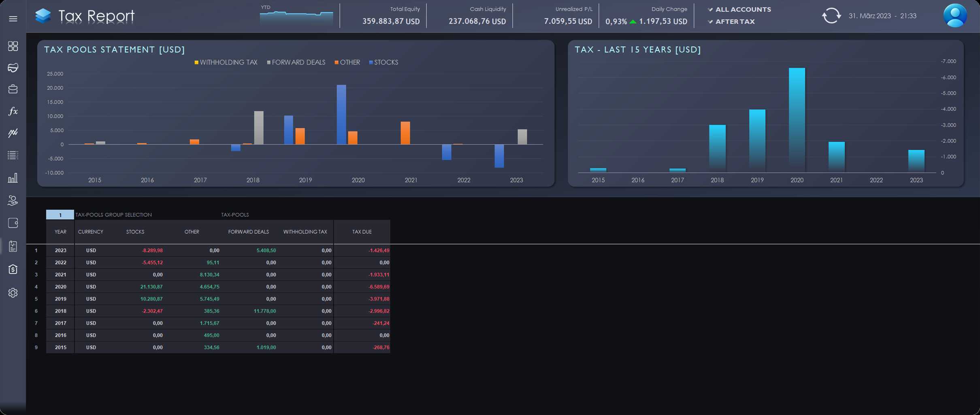Open the hand with coins icon
The width and height of the screenshot is (980, 415).
point(13,200)
